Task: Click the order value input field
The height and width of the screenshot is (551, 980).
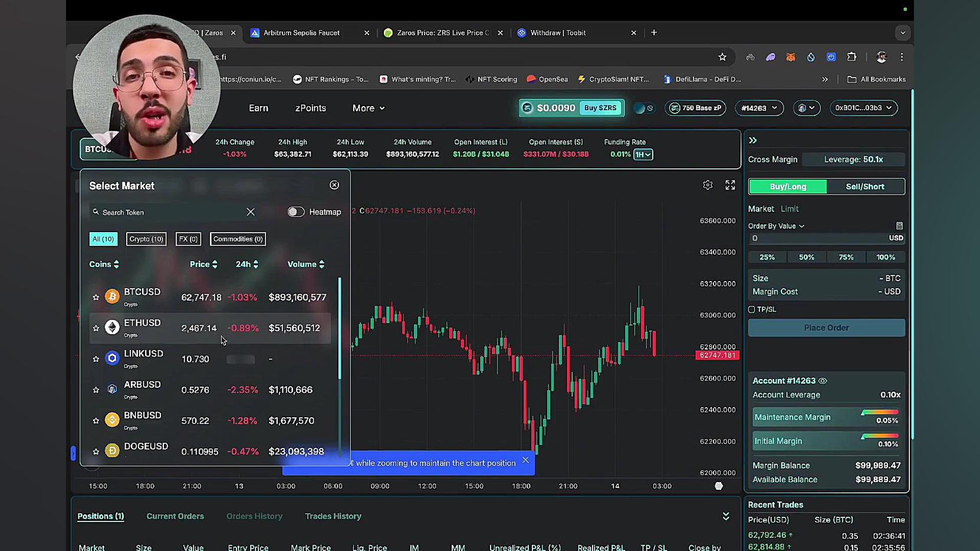Action: click(826, 238)
